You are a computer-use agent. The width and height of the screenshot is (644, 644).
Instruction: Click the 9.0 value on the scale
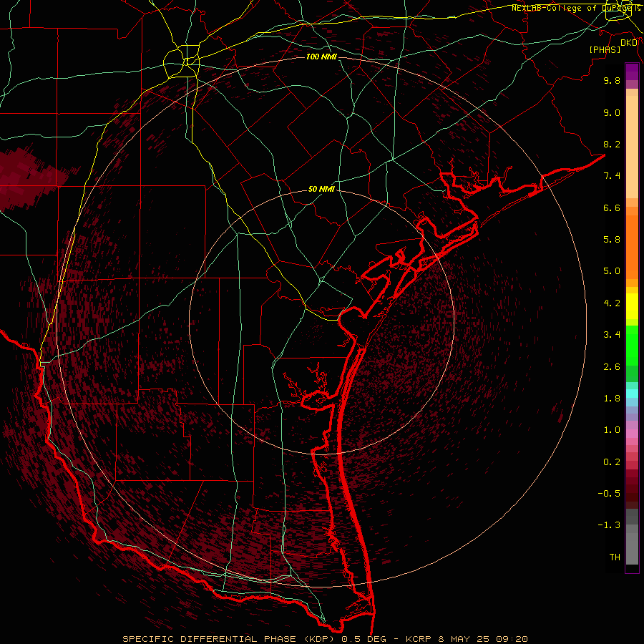coord(612,113)
